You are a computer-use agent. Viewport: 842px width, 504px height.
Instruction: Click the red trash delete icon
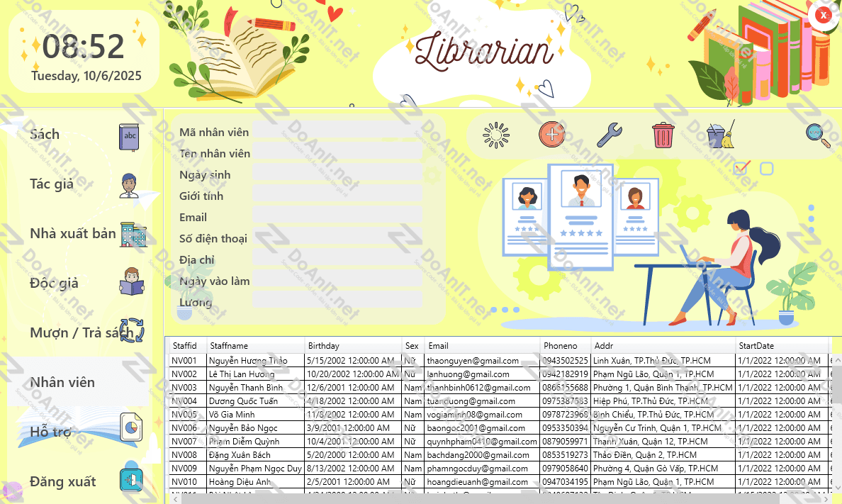coord(663,135)
